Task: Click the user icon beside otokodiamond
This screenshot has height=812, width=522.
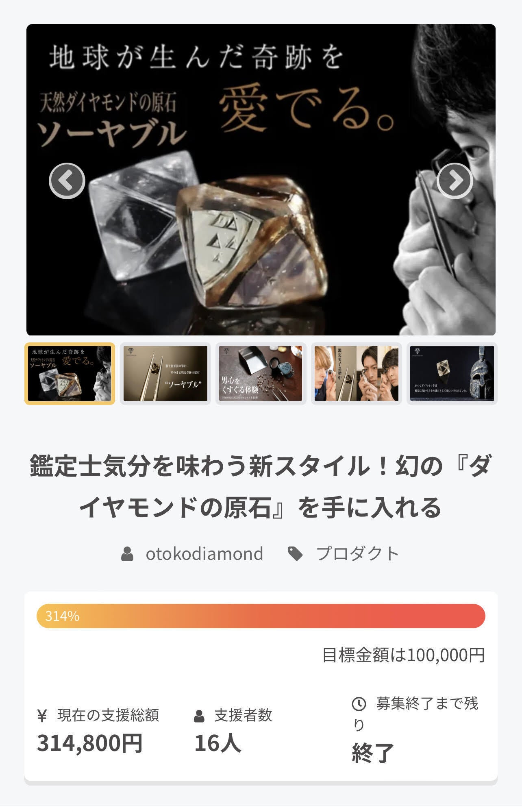Action: (127, 554)
